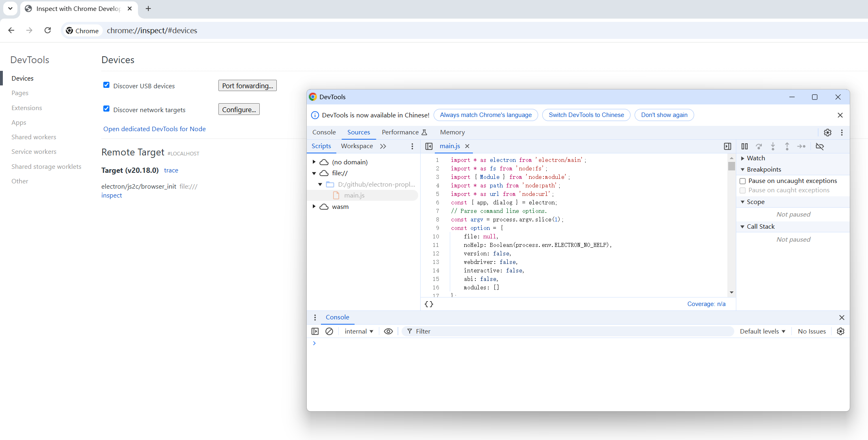
Task: Step into next function call
Action: point(773,146)
